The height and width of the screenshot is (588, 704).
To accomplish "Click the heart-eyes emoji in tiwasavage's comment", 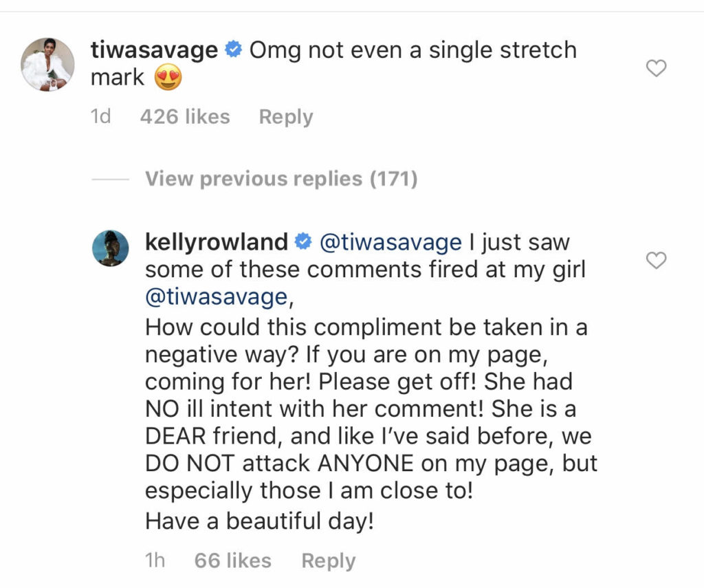I will click(x=168, y=78).
